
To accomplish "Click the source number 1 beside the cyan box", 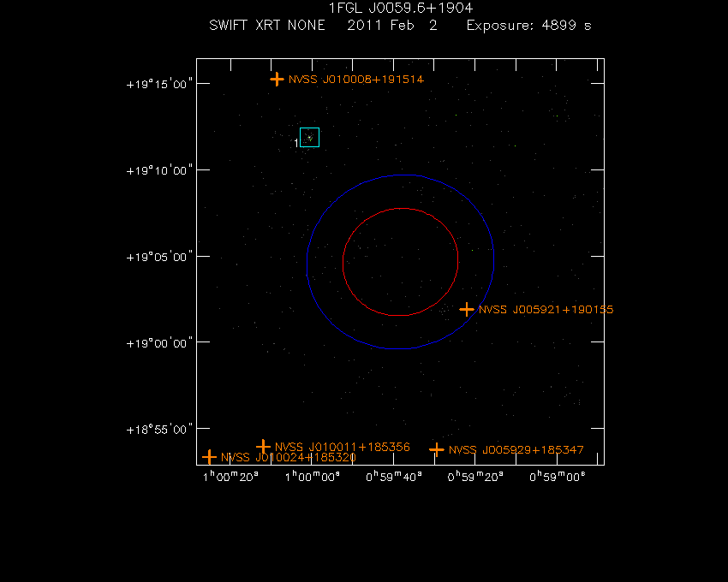I will coord(296,144).
